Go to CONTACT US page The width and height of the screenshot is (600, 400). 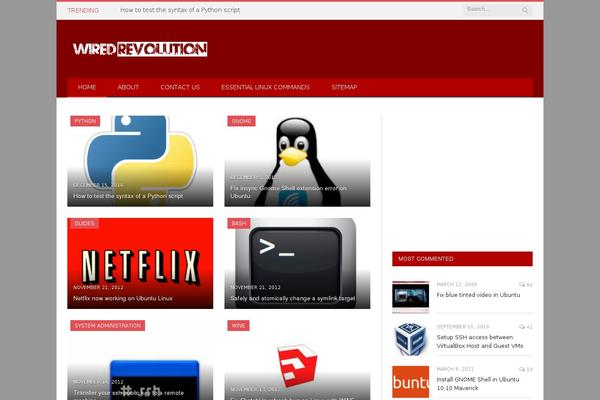pos(180,87)
